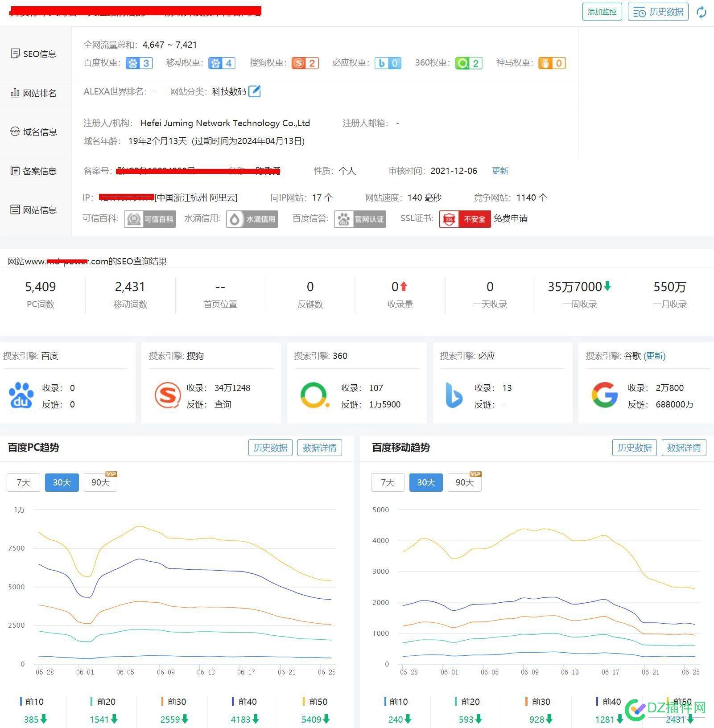714x728 pixels.
Task: Toggle 前50 legend in PC trend chart
Action: point(315,702)
